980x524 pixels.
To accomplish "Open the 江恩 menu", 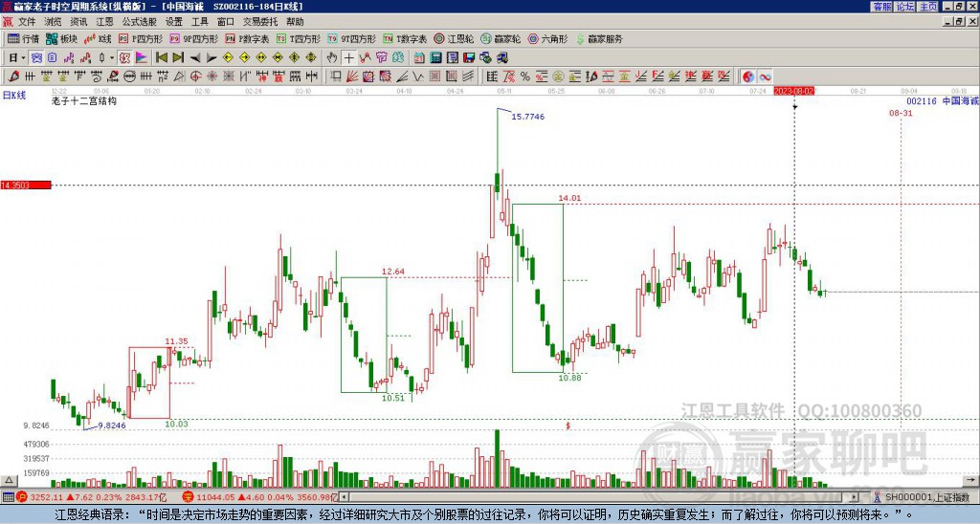I will (x=104, y=22).
